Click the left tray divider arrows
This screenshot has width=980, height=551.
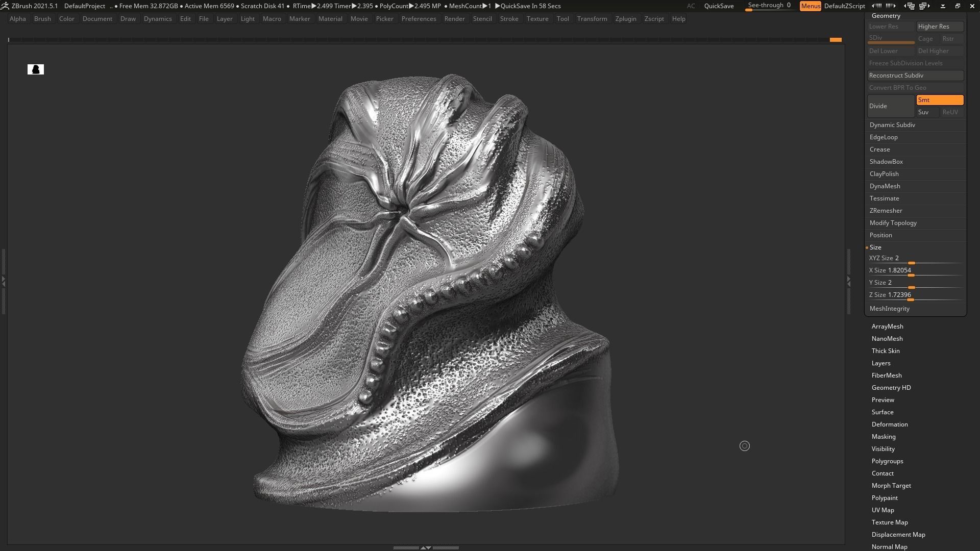[x=3, y=281]
